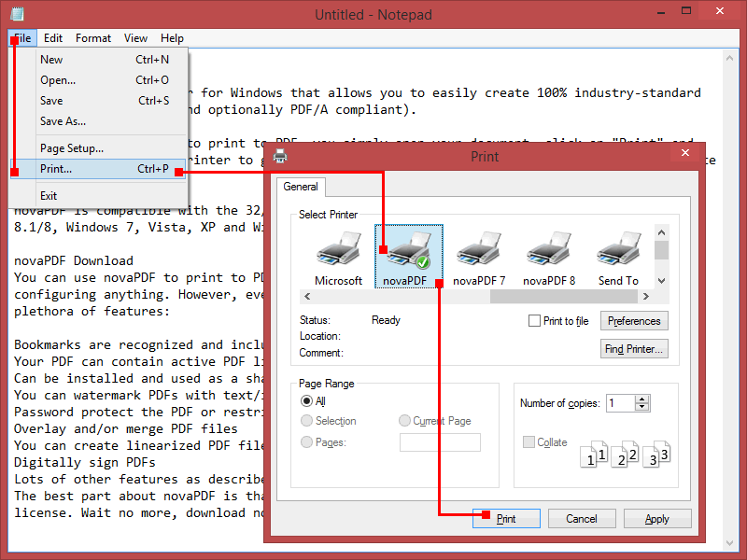This screenshot has width=747, height=560.
Task: Decrease number of copies with down arrow
Action: (641, 407)
